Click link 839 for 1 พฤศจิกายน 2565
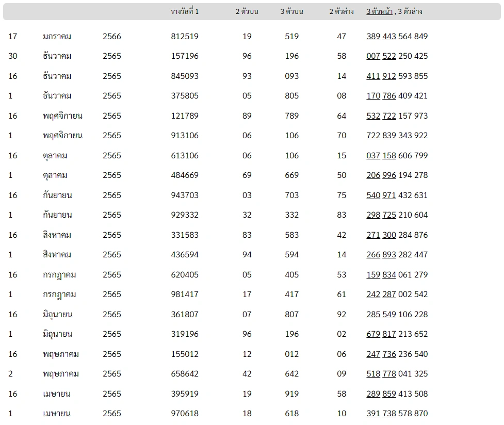 click(x=389, y=135)
